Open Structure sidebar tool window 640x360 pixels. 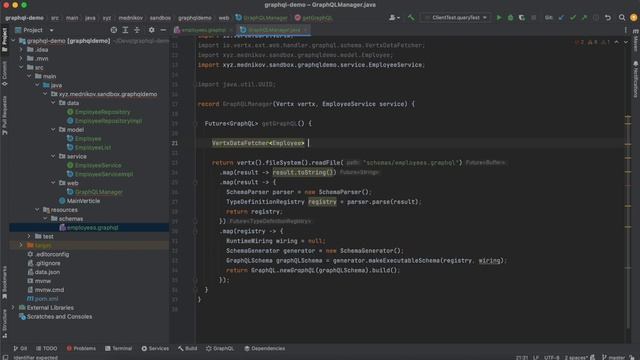4,323
